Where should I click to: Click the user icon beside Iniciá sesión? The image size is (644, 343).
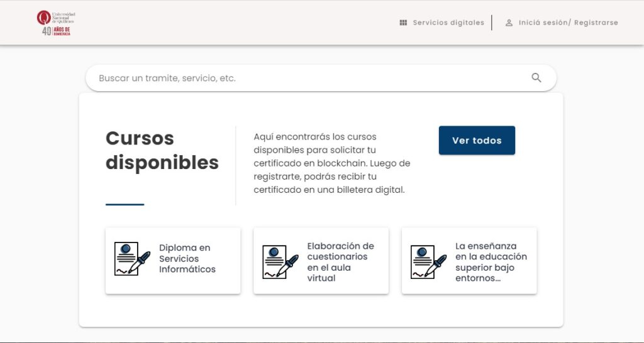tap(509, 23)
